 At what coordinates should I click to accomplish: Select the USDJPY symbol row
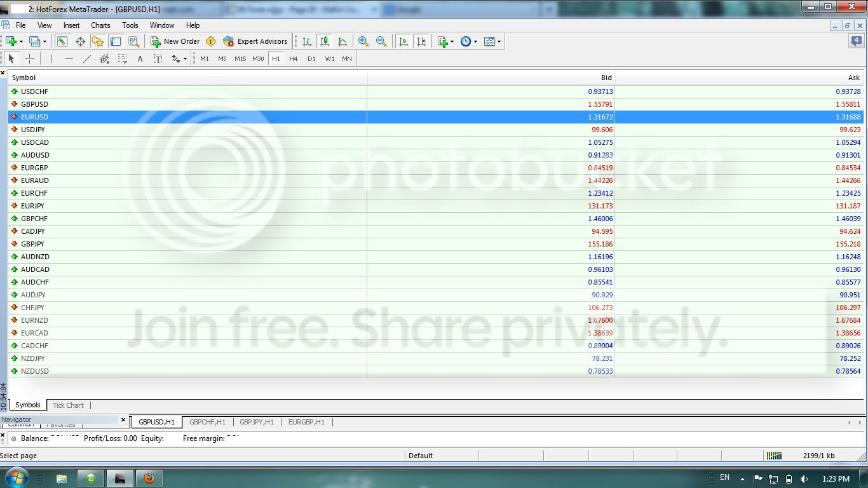coord(435,130)
